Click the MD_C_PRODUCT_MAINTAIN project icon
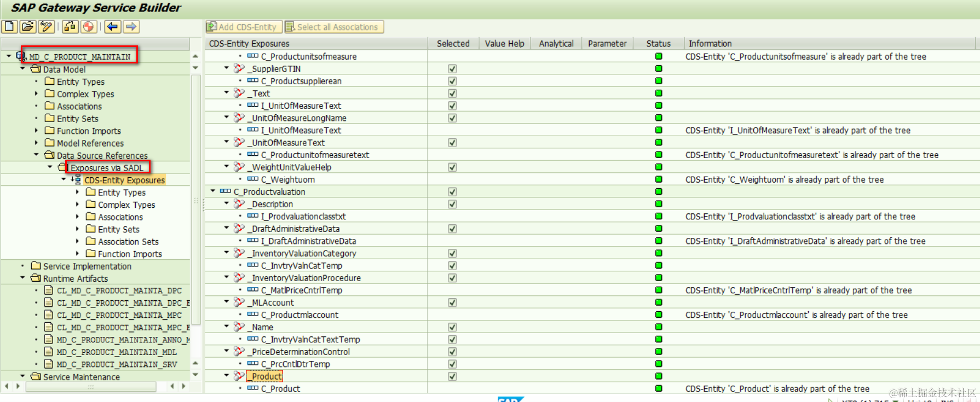 coord(21,56)
